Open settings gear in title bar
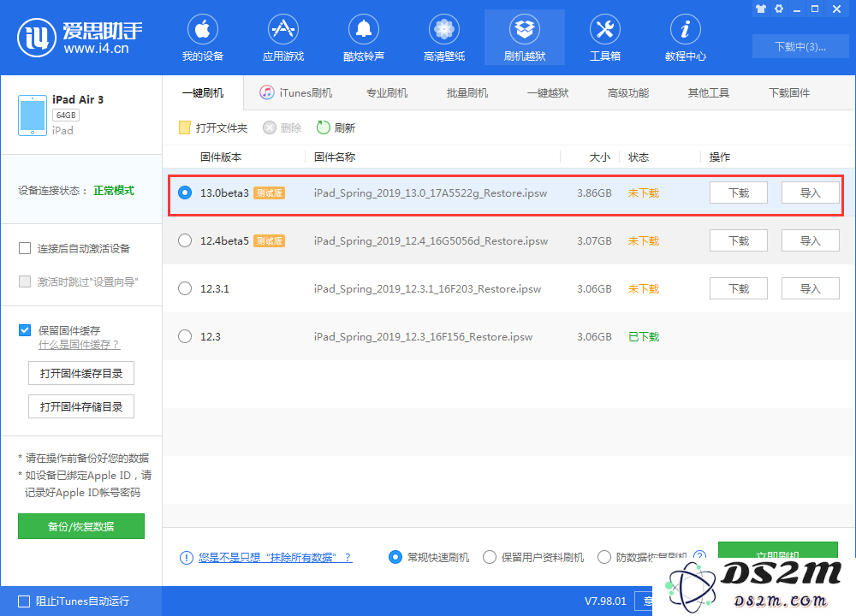 click(x=779, y=9)
